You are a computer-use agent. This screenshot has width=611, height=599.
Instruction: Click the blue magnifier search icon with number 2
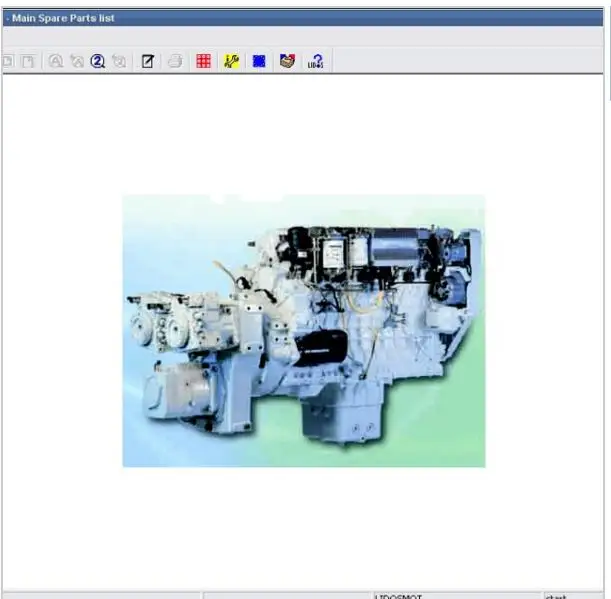pos(97,61)
